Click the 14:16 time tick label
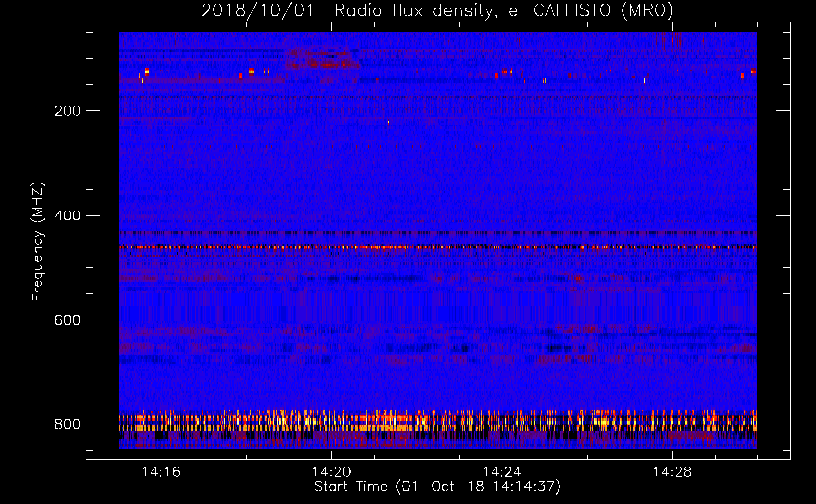816x504 pixels. pyautogui.click(x=161, y=472)
